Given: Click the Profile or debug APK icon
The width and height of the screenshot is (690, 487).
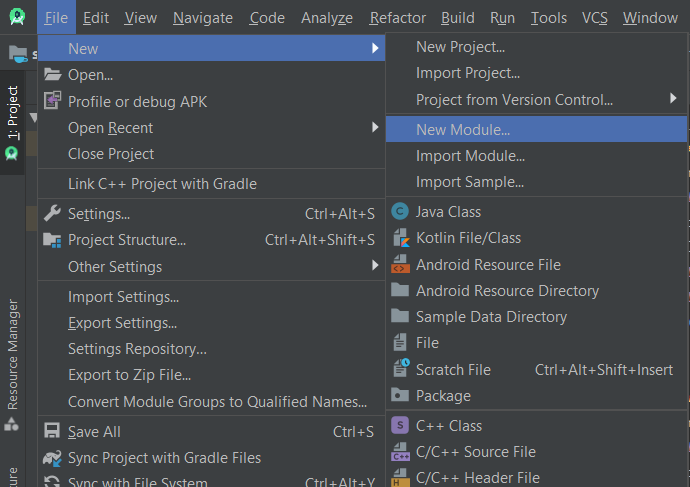Looking at the screenshot, I should point(52,101).
